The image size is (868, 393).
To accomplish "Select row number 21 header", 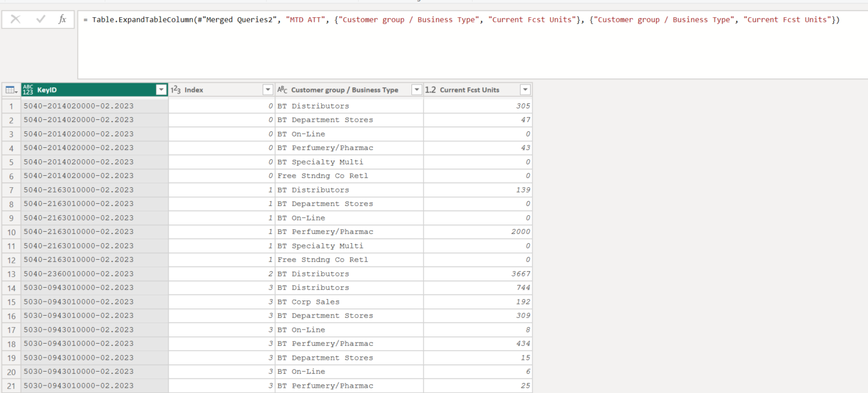I will (11, 386).
